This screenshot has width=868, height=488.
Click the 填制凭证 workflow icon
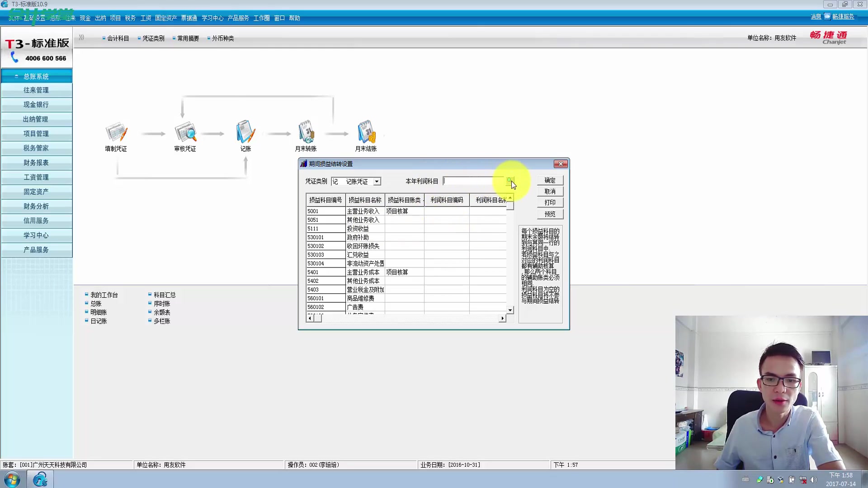116,133
